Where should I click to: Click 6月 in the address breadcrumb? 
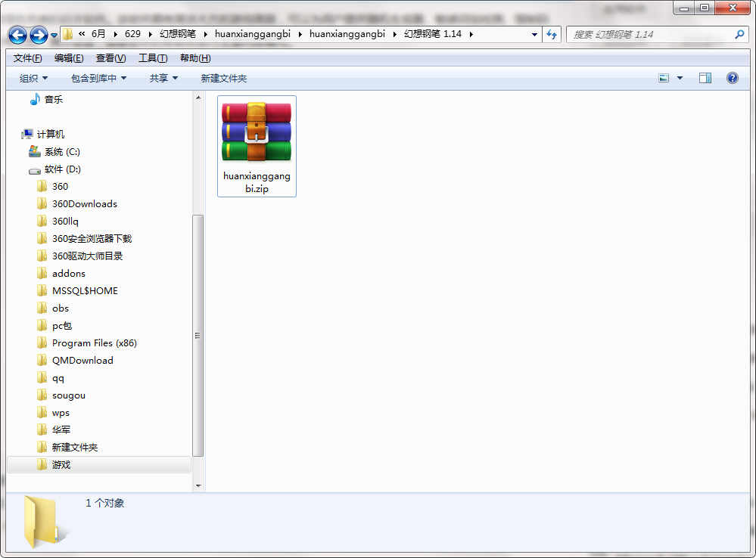[x=98, y=34]
